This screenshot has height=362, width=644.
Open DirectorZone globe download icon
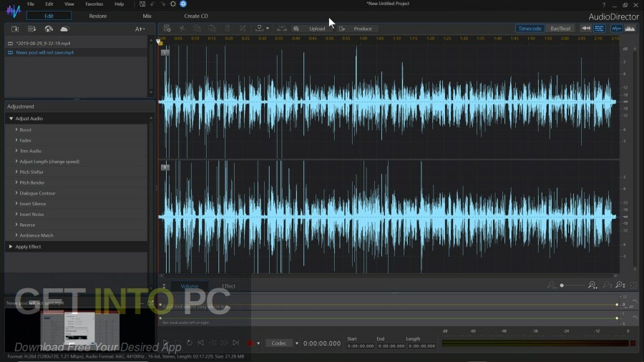tap(49, 29)
